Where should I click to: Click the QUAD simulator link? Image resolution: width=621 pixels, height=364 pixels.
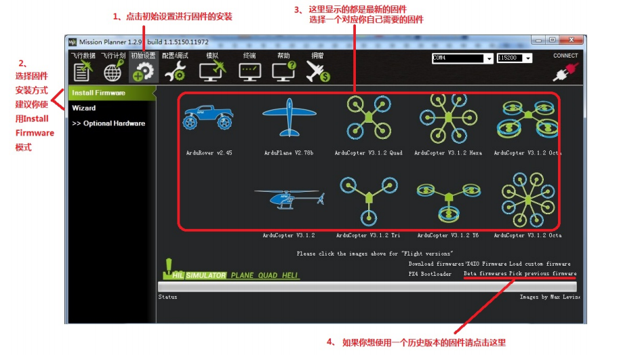[x=268, y=275]
